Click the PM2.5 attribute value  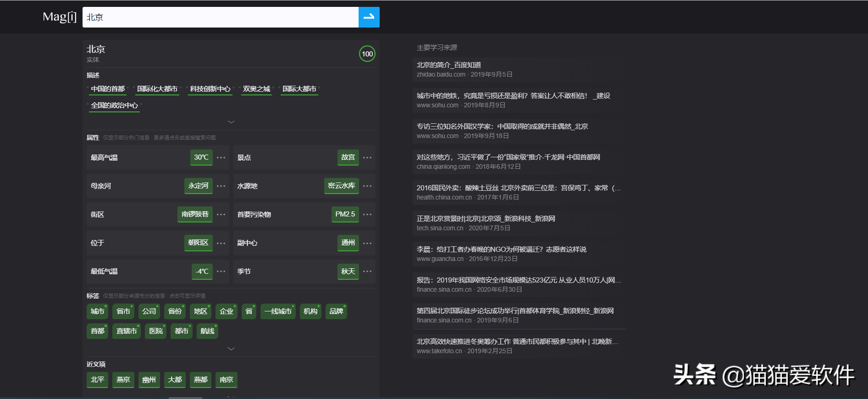pos(345,214)
